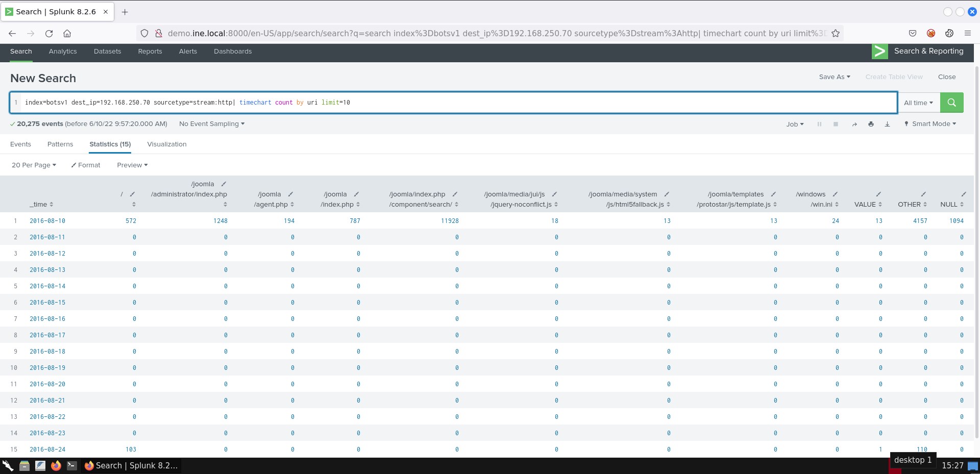980x474 pixels.
Task: Click pencil icon on protostar template.js column
Action: point(773,194)
